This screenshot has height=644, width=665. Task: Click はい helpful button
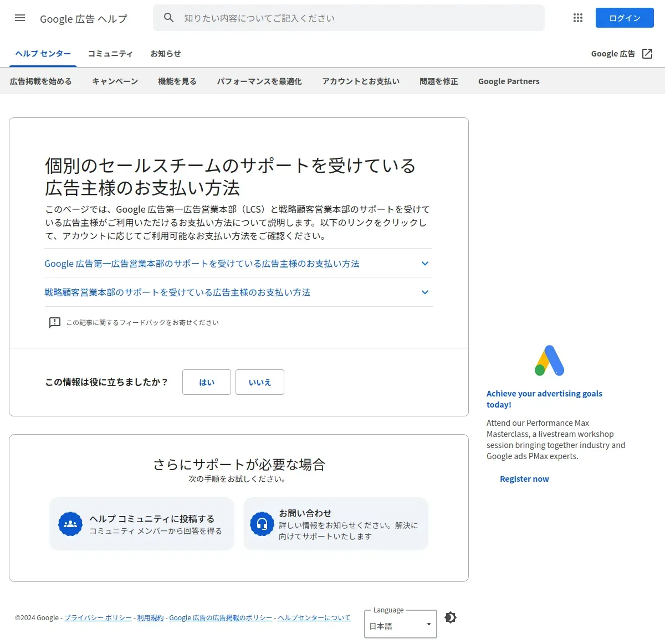(207, 382)
